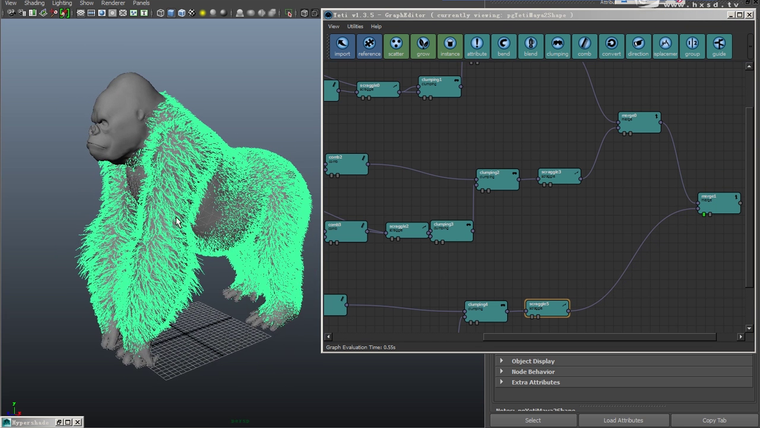Screen dimensions: 760x428
Task: Click the clumping node icon
Action: [557, 46]
